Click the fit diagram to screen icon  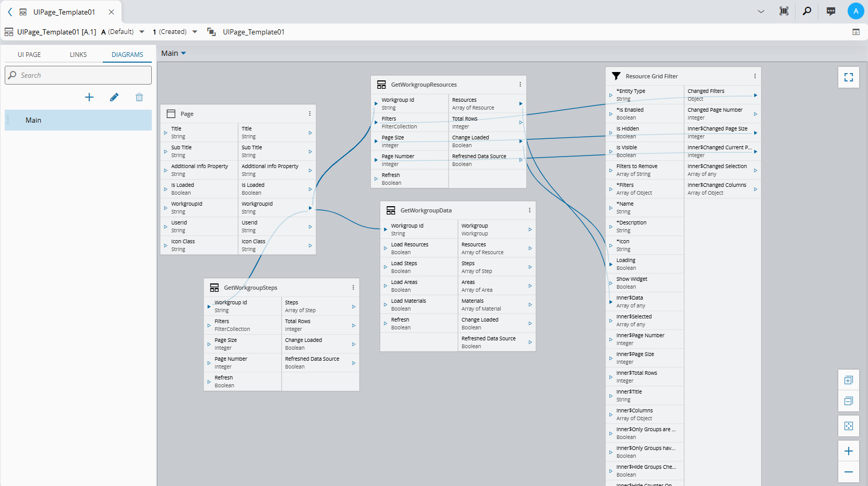[849, 426]
